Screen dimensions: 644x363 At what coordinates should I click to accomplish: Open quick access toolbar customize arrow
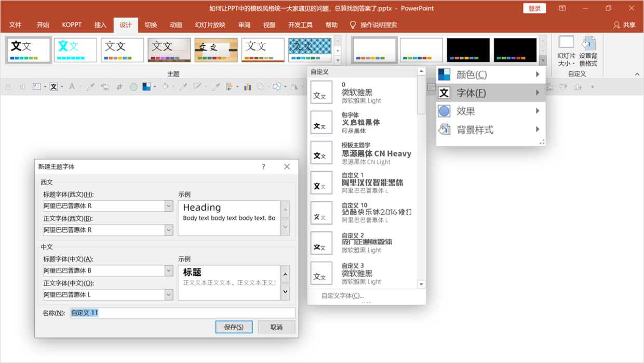click(592, 87)
